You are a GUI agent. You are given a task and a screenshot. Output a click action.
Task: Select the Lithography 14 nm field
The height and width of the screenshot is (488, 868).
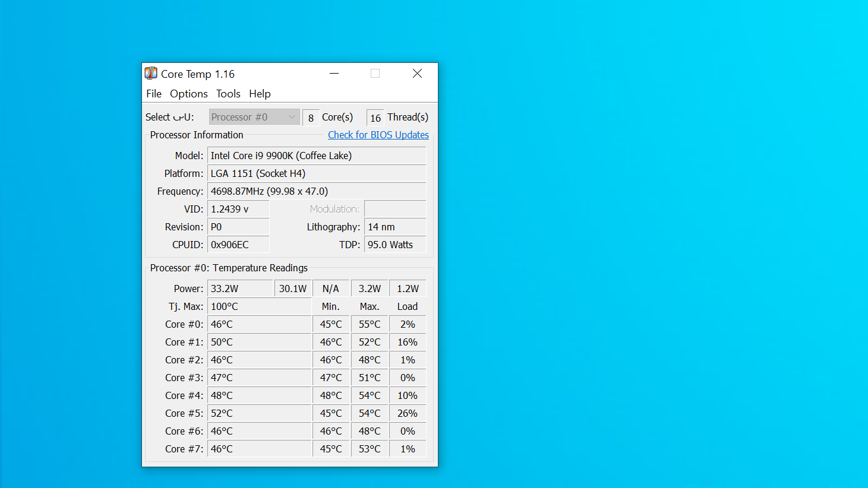tap(394, 226)
